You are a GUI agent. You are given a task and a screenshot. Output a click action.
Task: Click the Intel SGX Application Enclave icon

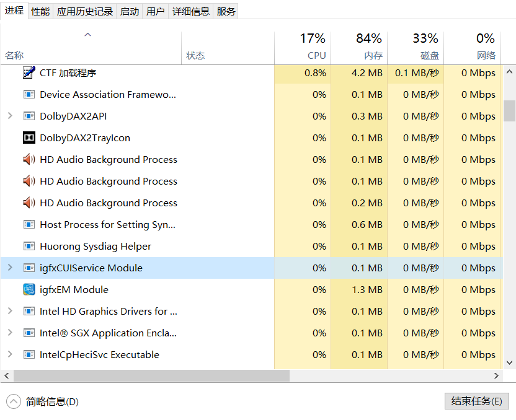pos(29,333)
